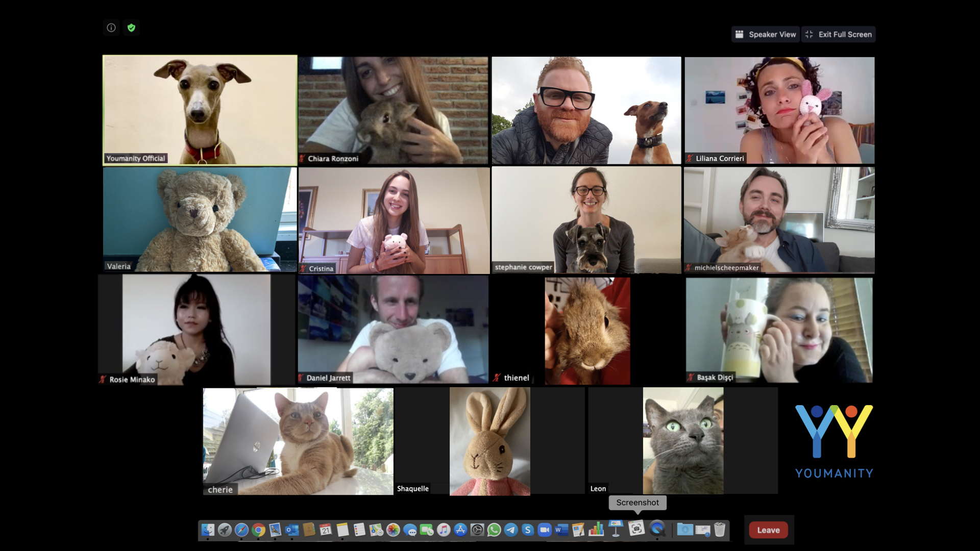Image resolution: width=980 pixels, height=551 pixels.
Task: Select Cristina's video tile
Action: coord(394,220)
